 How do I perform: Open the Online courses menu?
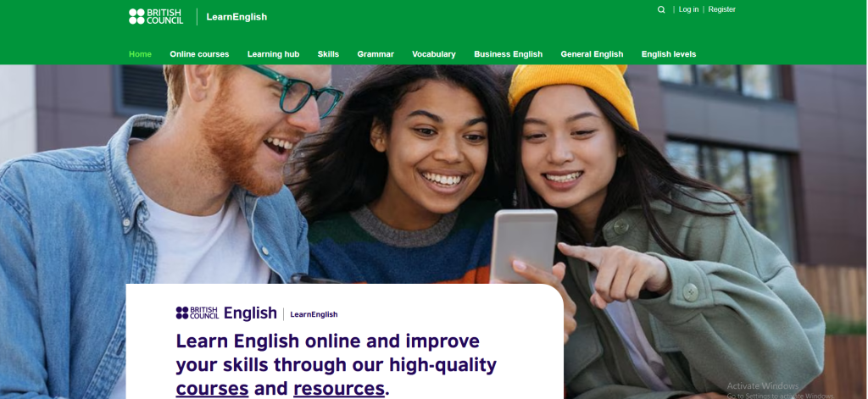(x=199, y=54)
